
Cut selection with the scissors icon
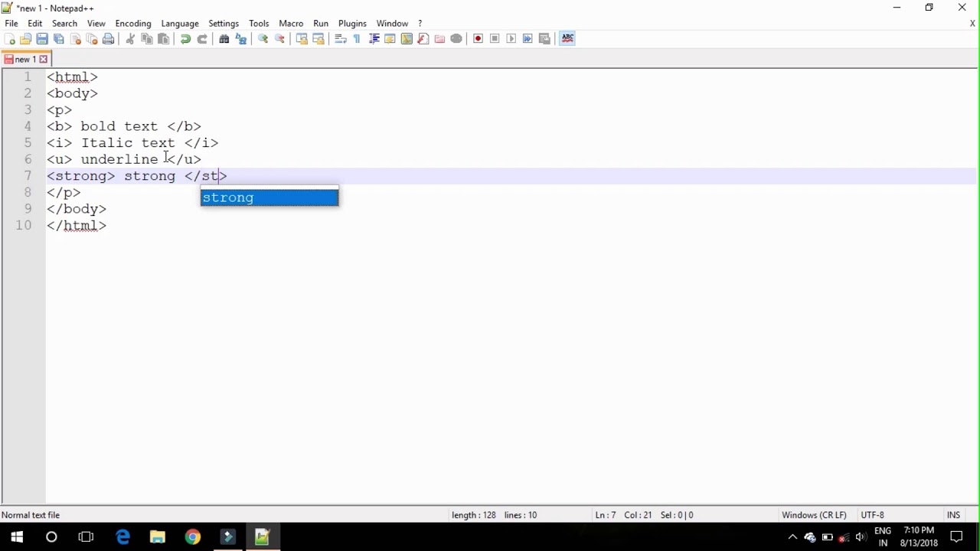click(x=130, y=39)
